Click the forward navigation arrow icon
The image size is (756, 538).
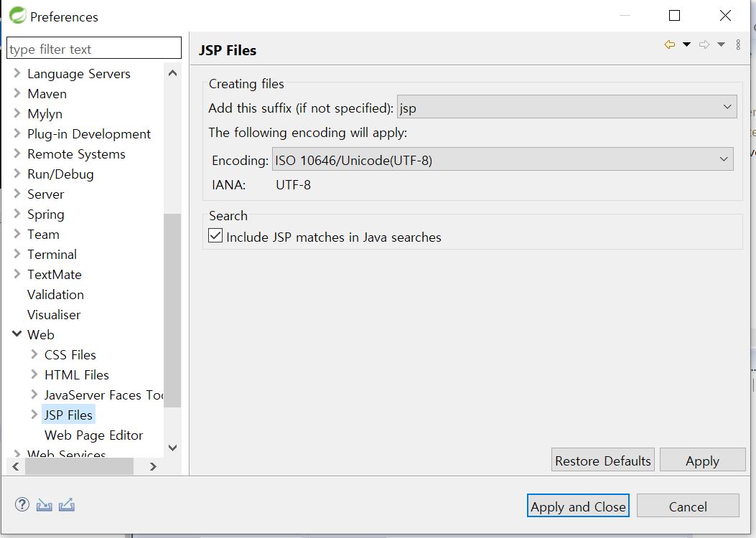click(704, 44)
